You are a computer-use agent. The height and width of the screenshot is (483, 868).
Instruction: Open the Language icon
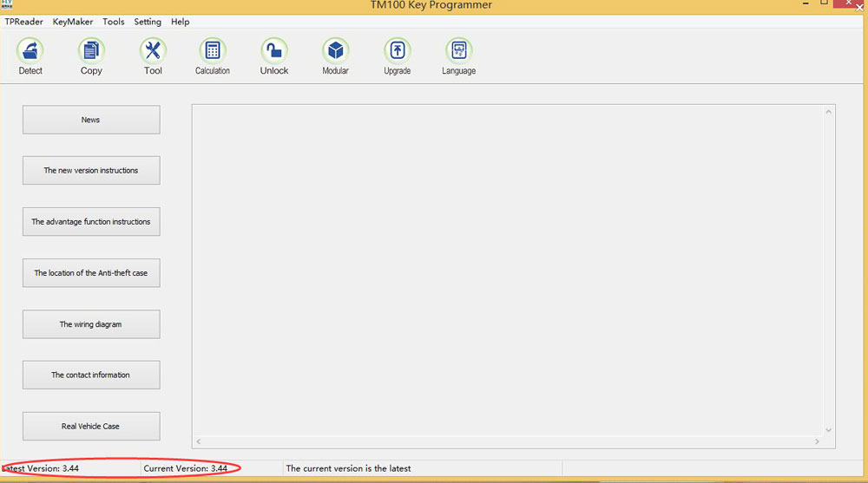(x=459, y=51)
